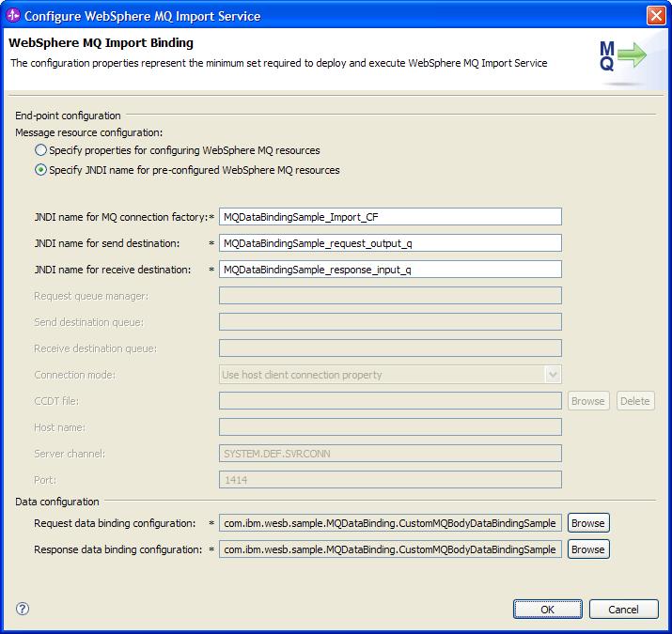Image resolution: width=672 pixels, height=634 pixels.
Task: Click the Receive destination queue field
Action: [390, 348]
